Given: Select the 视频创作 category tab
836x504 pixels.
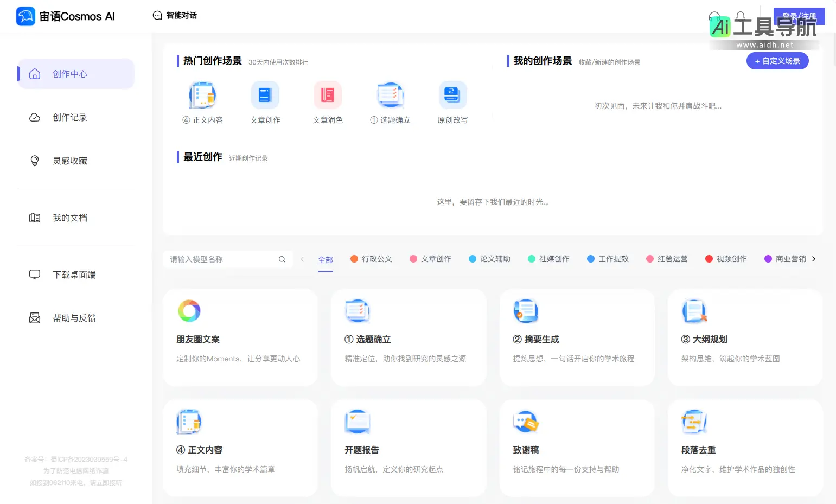Looking at the screenshot, I should click(726, 259).
